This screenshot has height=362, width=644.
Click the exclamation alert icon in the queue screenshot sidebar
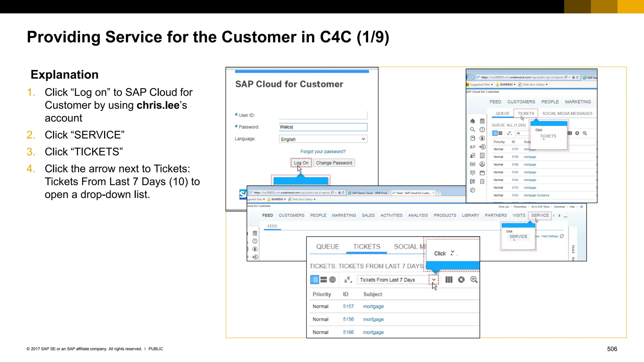tap(482, 129)
